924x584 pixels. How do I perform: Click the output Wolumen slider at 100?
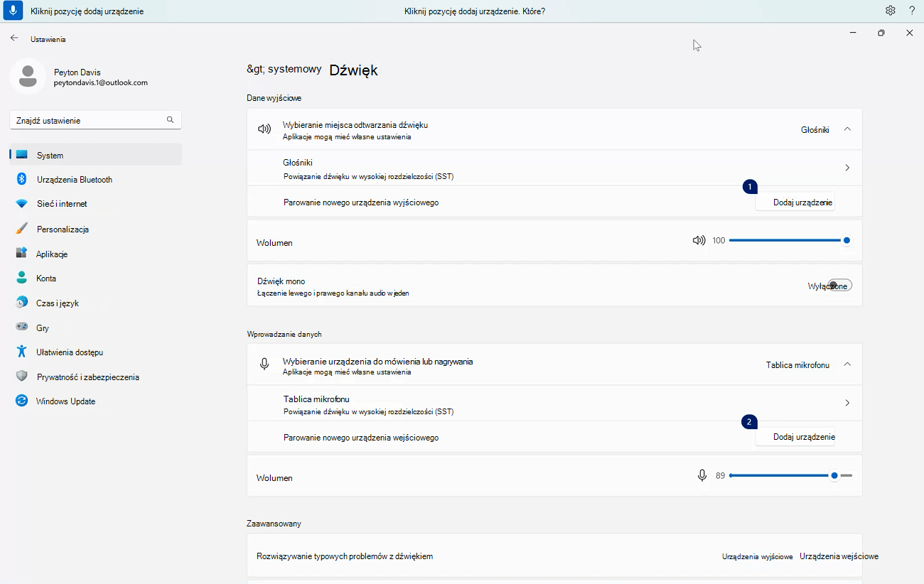789,240
